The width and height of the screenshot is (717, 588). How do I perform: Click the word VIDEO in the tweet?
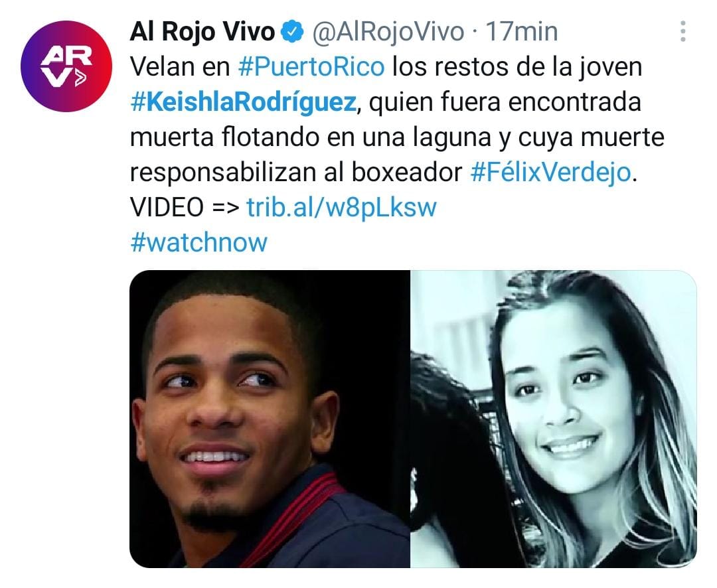pos(167,207)
